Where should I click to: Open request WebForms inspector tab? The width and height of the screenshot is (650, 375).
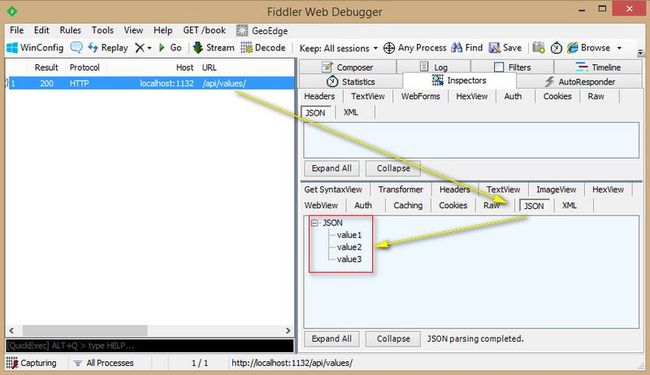pyautogui.click(x=420, y=96)
